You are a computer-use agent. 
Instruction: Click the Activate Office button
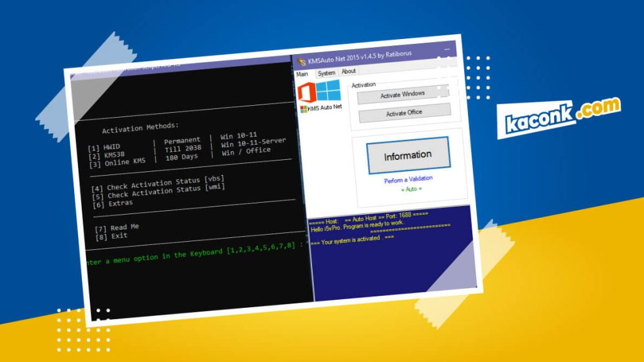coord(404,113)
